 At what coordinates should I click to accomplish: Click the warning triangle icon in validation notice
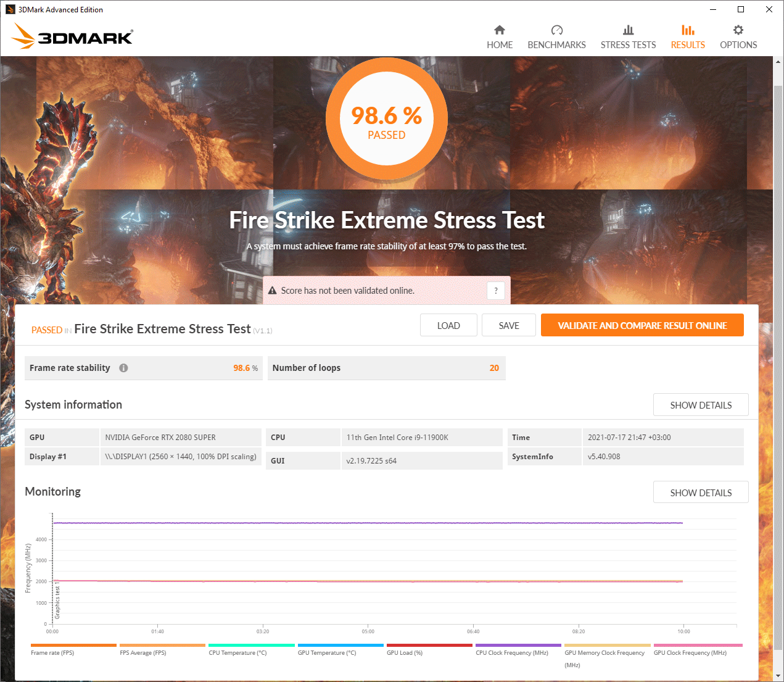click(272, 290)
